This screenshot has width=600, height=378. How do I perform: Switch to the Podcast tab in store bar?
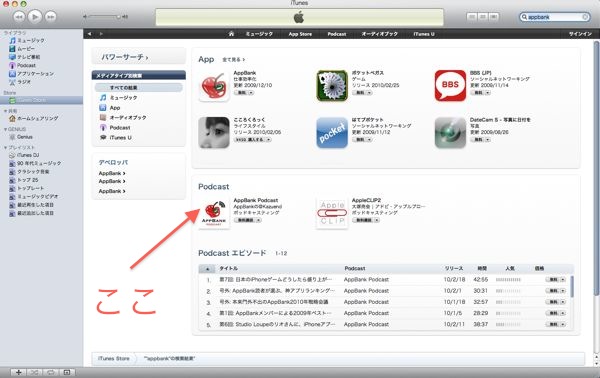(x=337, y=34)
